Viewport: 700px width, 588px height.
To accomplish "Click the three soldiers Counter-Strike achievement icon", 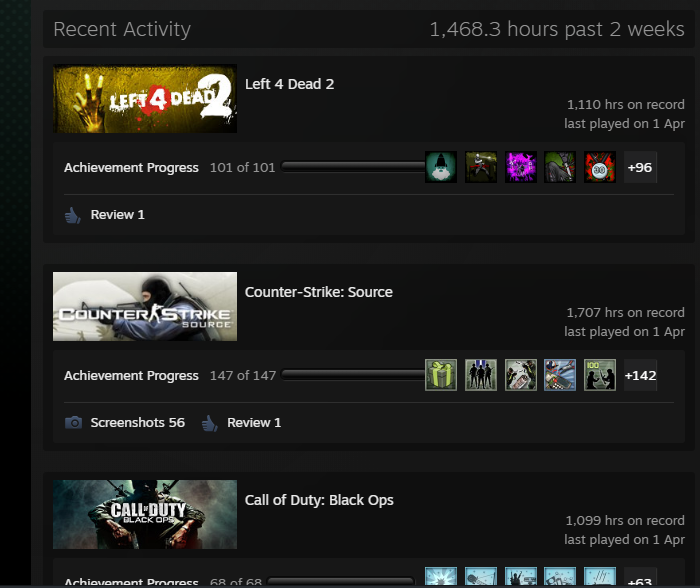I will 481,375.
